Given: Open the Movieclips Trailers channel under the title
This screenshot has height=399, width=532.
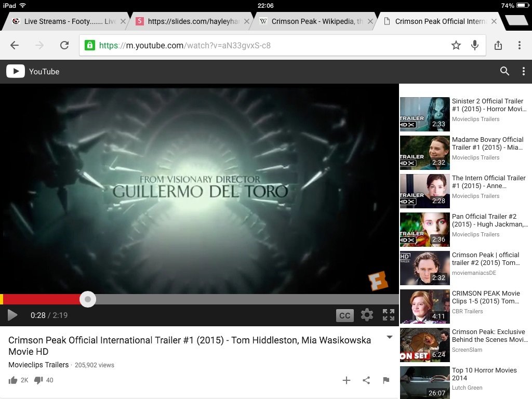Looking at the screenshot, I should (38, 365).
